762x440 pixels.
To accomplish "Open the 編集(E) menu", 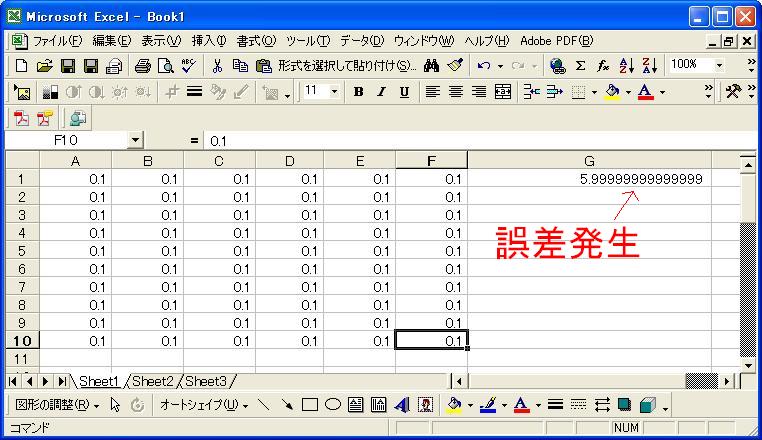I will click(x=112, y=41).
